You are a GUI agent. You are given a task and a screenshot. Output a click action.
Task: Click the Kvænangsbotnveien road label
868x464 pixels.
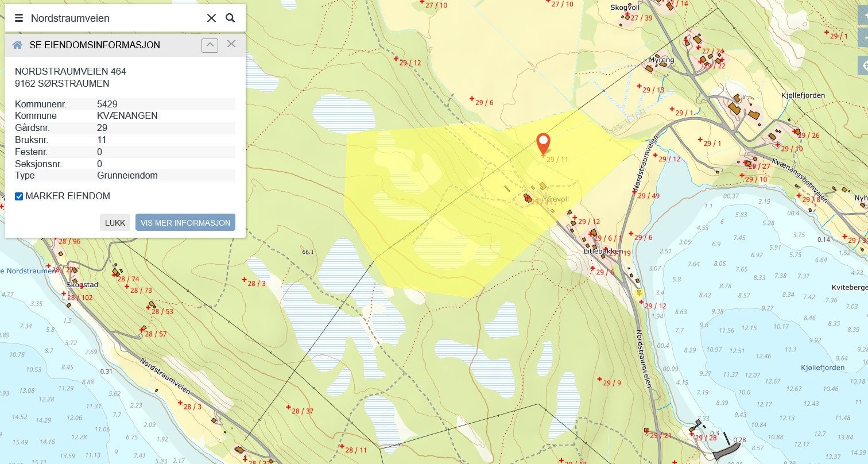point(800,180)
